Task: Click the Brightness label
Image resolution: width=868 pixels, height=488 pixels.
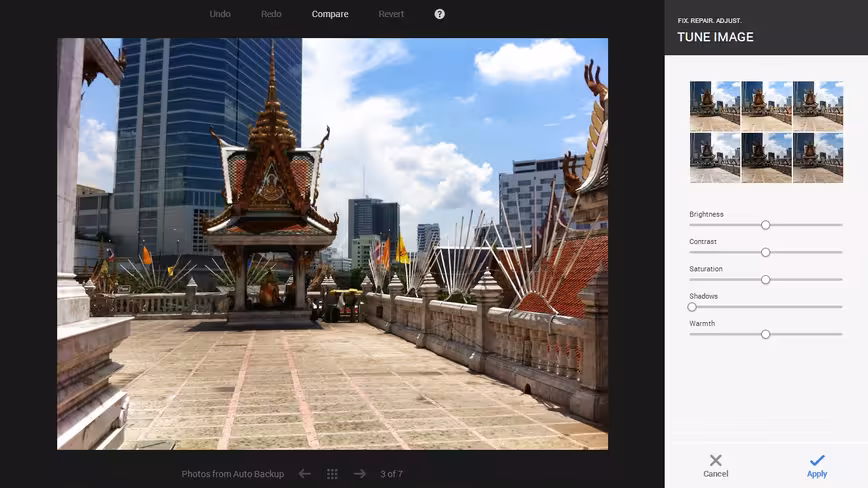Action: pyautogui.click(x=706, y=214)
